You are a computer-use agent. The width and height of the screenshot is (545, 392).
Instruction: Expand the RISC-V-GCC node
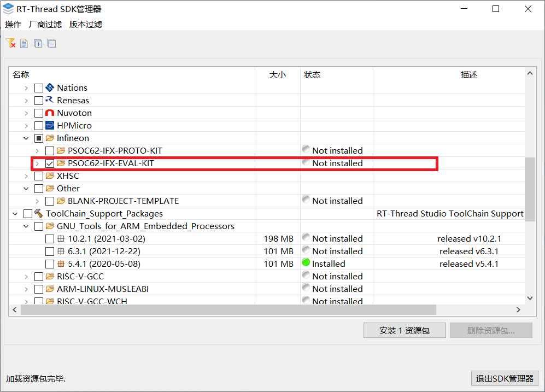point(26,277)
